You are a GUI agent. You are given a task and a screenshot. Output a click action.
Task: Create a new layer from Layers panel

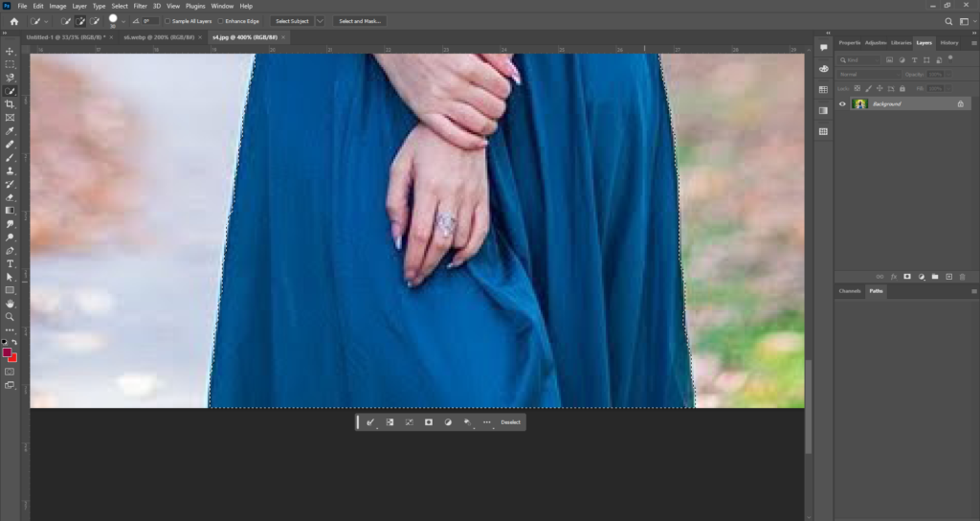click(948, 277)
